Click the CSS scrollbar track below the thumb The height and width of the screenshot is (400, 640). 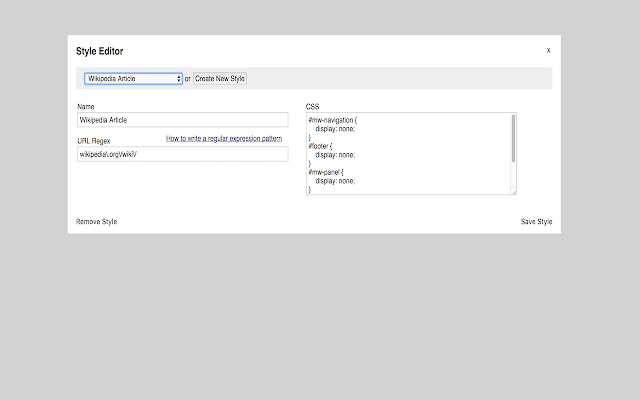[x=514, y=175]
